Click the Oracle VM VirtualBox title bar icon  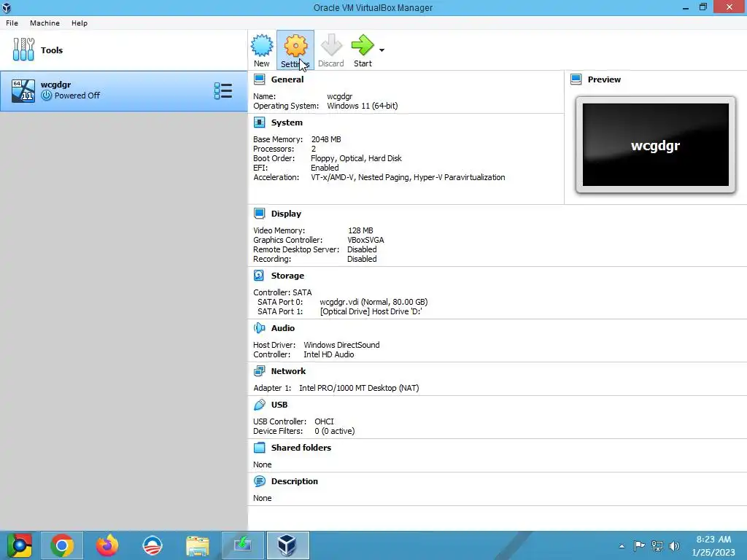pos(7,7)
